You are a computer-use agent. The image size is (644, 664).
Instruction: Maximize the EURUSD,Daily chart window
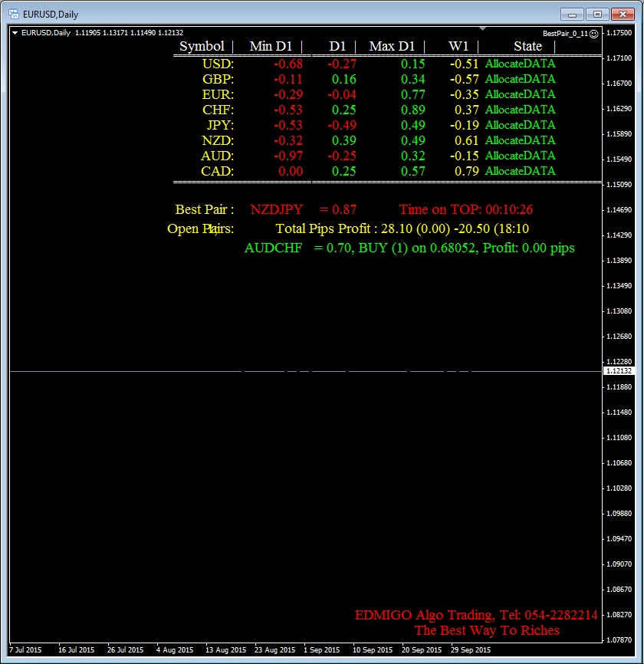click(597, 15)
